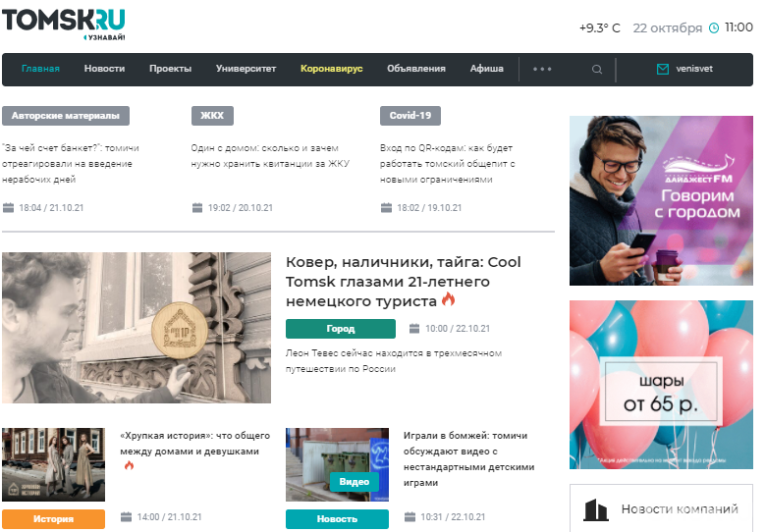The image size is (765, 532).
Task: Click the Видео badge on trash bins thumbnail
Action: pos(355,482)
